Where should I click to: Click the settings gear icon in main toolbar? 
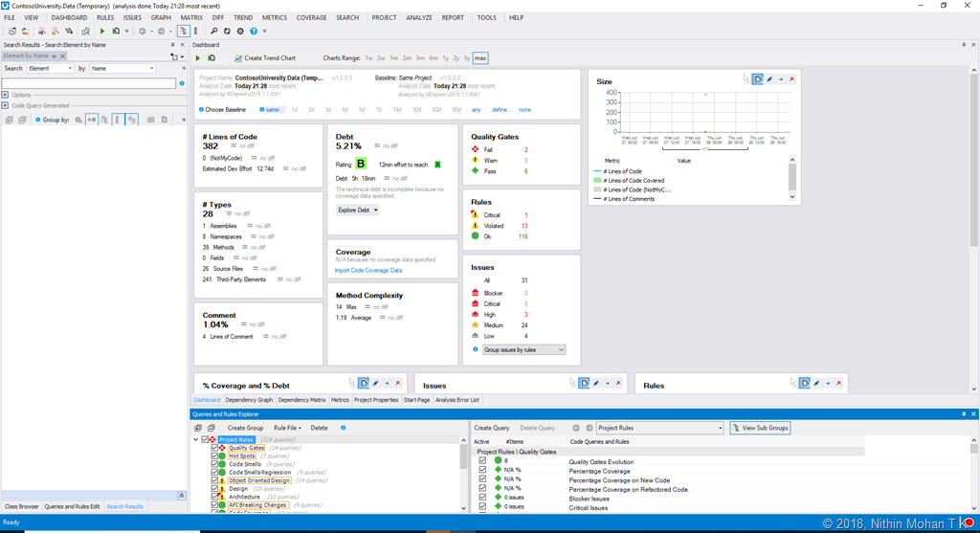point(241,31)
